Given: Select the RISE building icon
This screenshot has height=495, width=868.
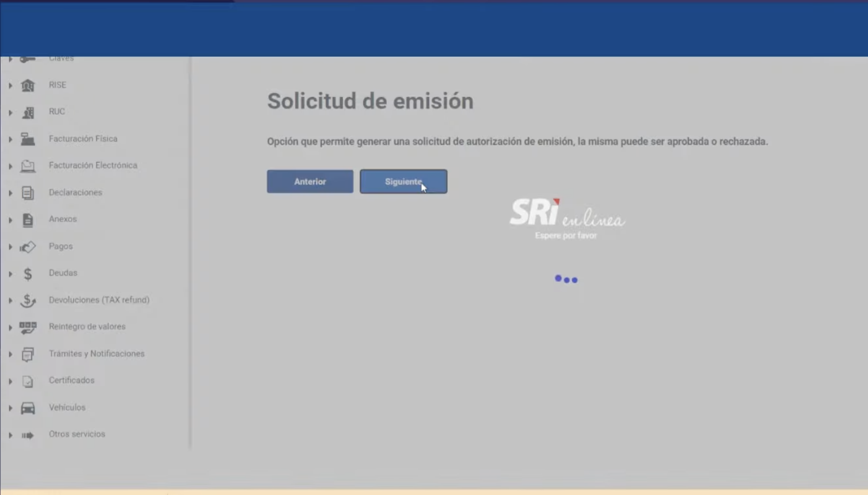Looking at the screenshot, I should [x=28, y=84].
